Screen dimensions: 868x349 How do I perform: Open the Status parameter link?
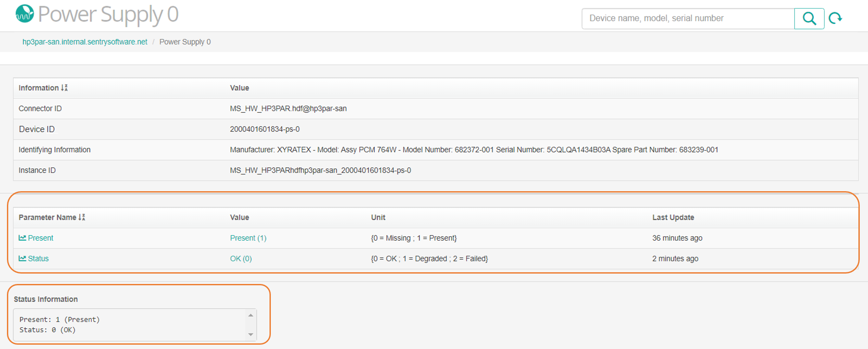tap(38, 259)
